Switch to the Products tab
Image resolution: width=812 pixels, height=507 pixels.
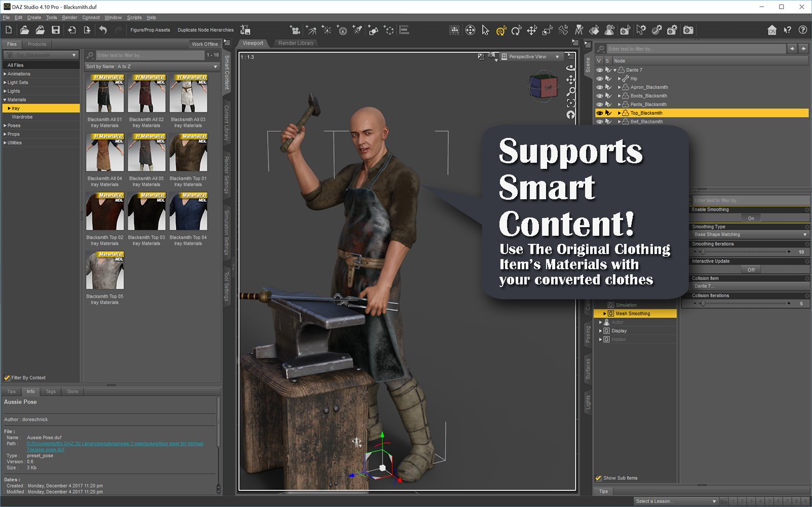pos(36,44)
